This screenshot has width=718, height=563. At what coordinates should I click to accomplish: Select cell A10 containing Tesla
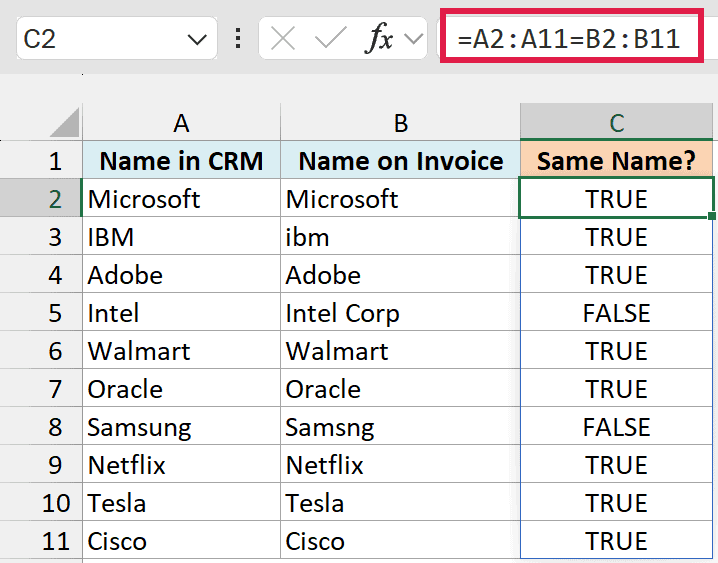181,503
